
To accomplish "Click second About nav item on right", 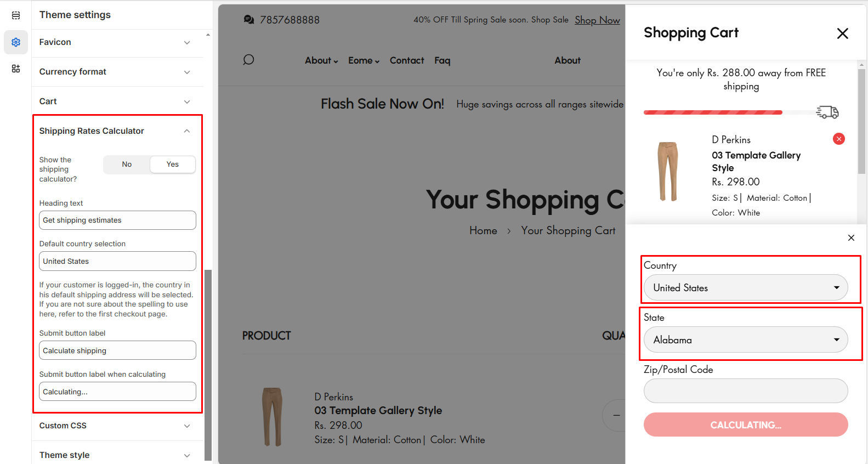I will [568, 60].
